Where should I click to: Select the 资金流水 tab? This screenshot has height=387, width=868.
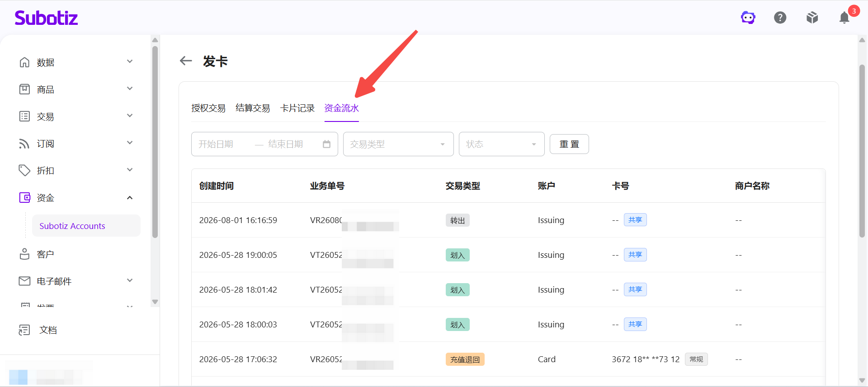(341, 108)
